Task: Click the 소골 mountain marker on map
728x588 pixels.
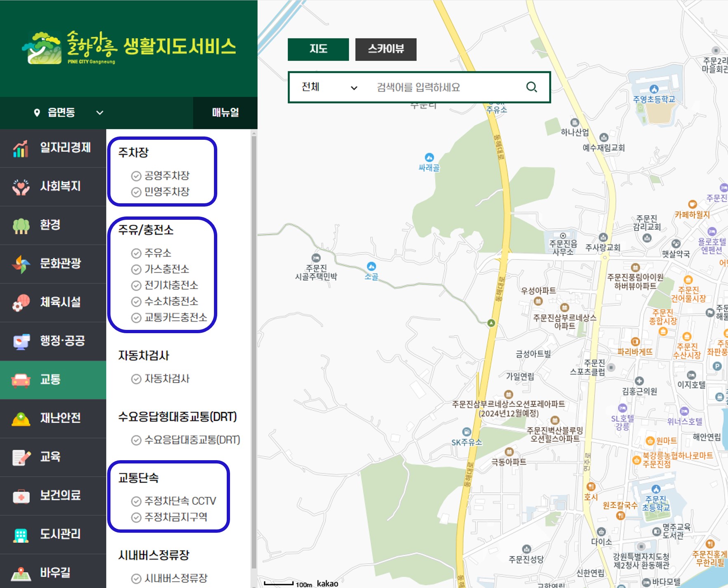Action: (371, 266)
